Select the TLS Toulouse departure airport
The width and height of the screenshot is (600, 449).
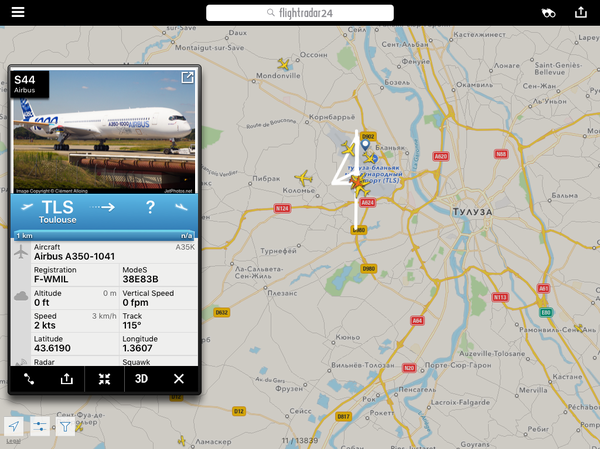click(x=57, y=211)
